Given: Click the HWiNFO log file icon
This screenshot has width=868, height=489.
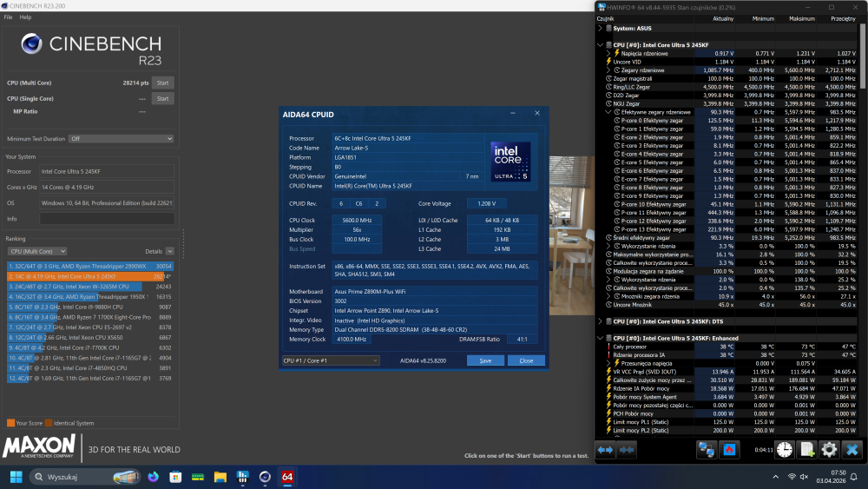Looking at the screenshot, I should tap(806, 450).
